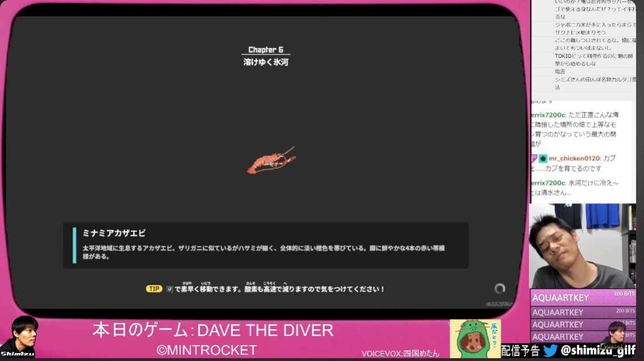The image size is (644, 361).
Task: Click the green badge beside mr_chicken0120
Action: pos(543,158)
